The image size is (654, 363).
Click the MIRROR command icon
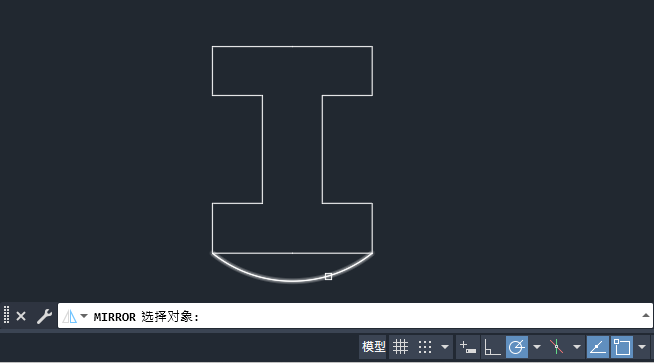tap(70, 317)
